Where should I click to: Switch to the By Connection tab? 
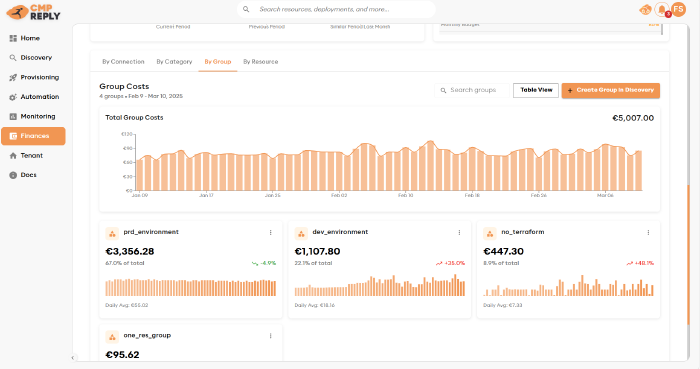123,62
